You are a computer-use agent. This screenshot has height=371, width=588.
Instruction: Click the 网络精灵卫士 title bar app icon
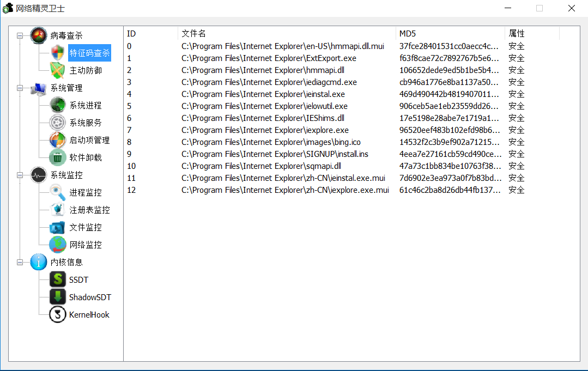pyautogui.click(x=8, y=8)
